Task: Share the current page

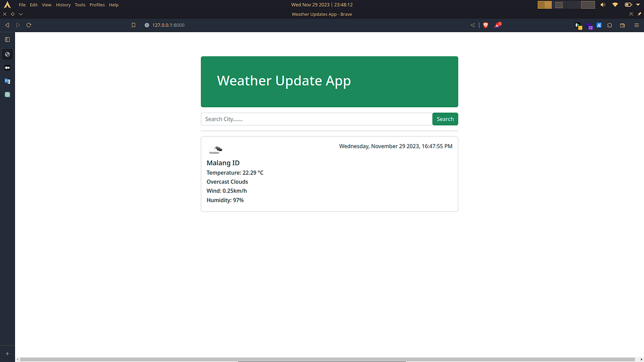Action: [x=472, y=25]
